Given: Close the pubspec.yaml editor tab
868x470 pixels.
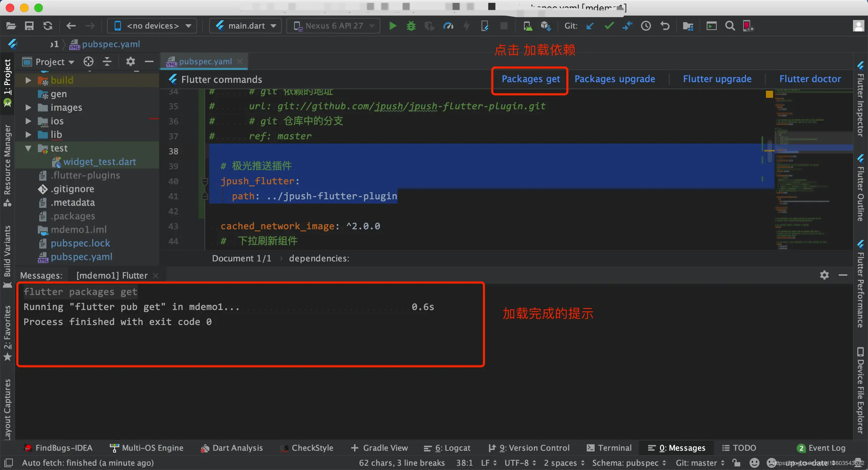Looking at the screenshot, I should click(x=240, y=61).
